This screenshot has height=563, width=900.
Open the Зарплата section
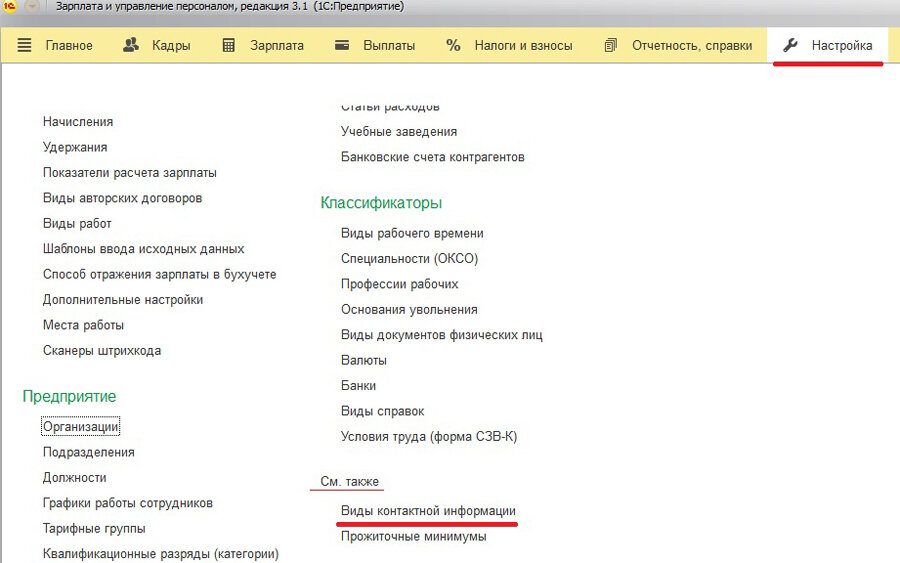pos(277,45)
